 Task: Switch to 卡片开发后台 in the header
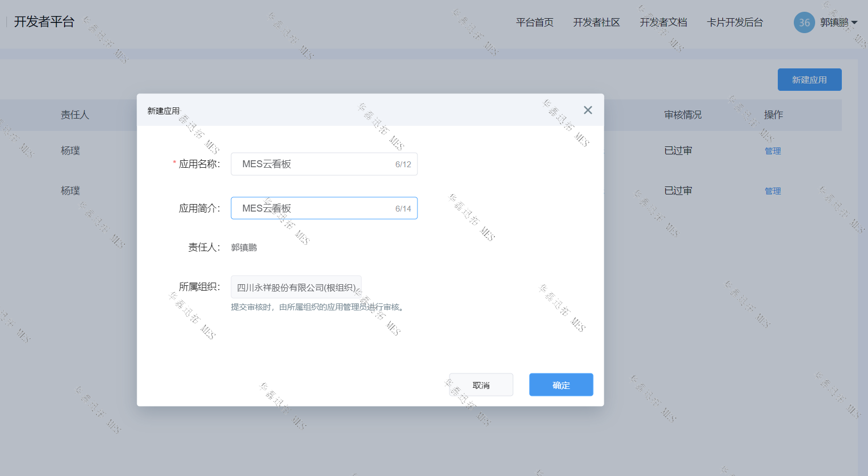point(735,22)
